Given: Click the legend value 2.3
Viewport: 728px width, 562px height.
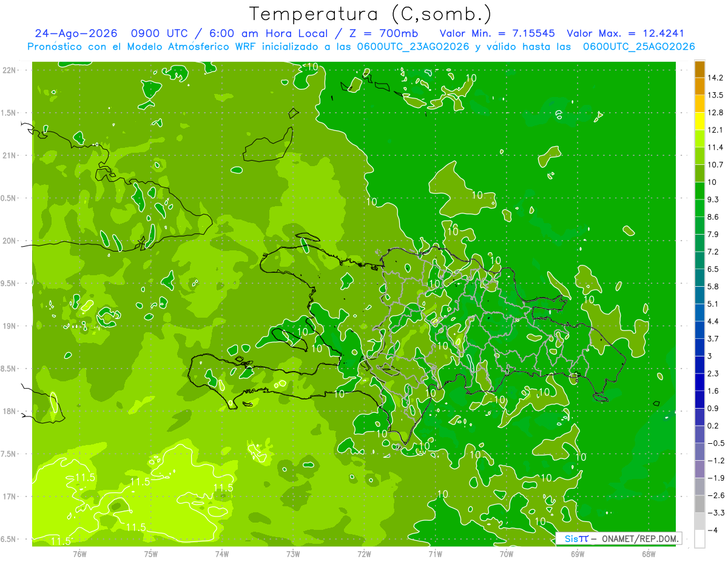Looking at the screenshot, I should [713, 373].
